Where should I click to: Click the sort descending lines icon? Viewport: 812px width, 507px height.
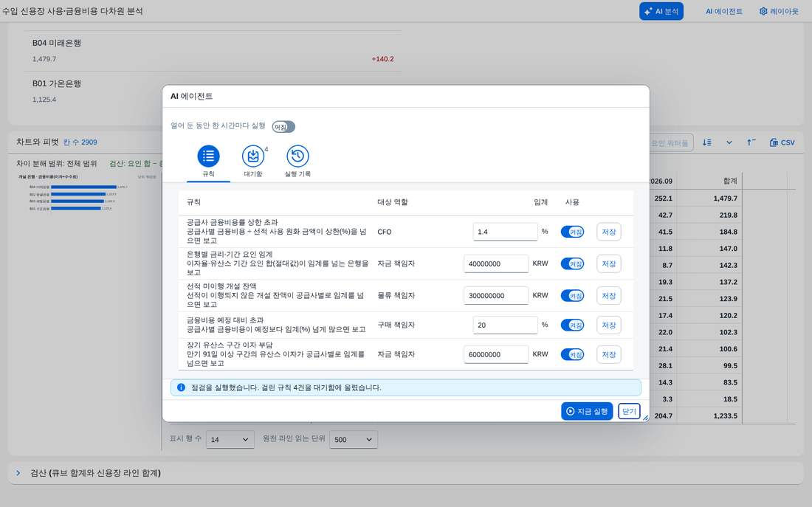[x=707, y=142]
